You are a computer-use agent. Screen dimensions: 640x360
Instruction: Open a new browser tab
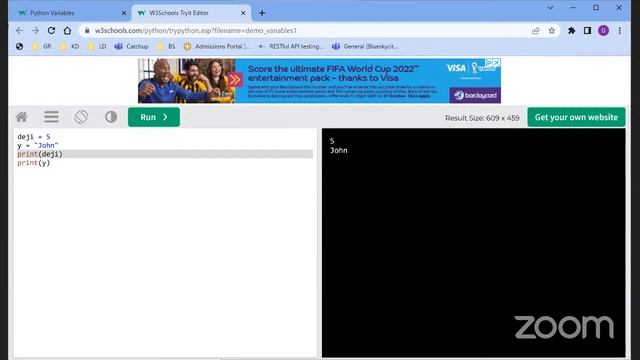pyautogui.click(x=262, y=13)
